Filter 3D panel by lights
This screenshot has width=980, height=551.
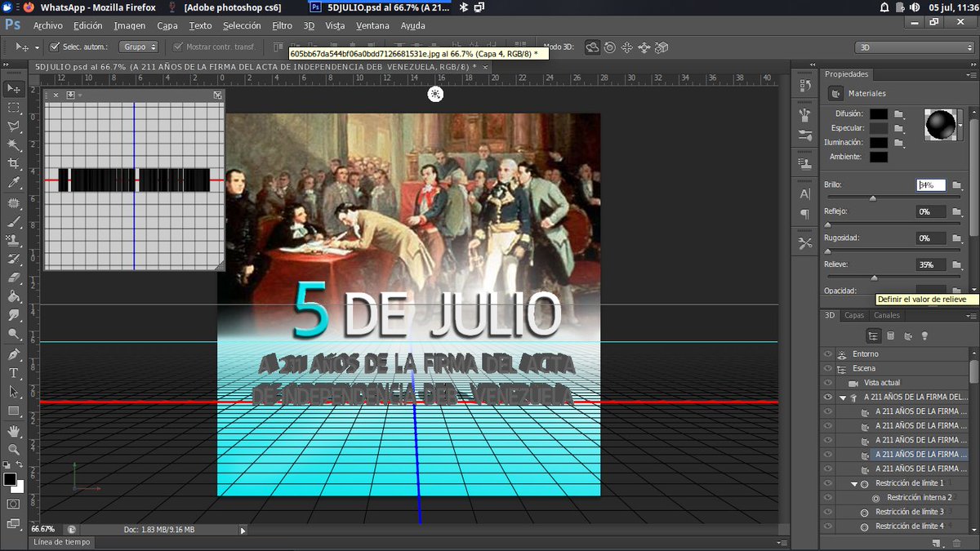click(924, 335)
